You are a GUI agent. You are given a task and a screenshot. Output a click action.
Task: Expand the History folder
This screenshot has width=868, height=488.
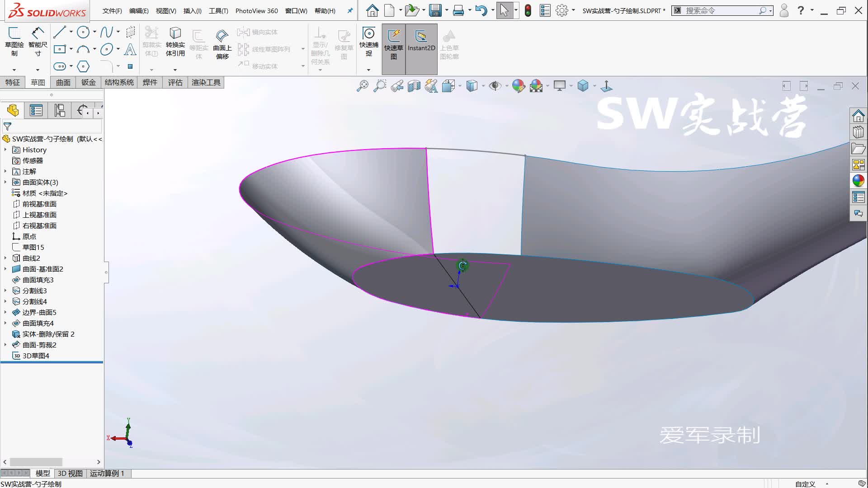5,150
